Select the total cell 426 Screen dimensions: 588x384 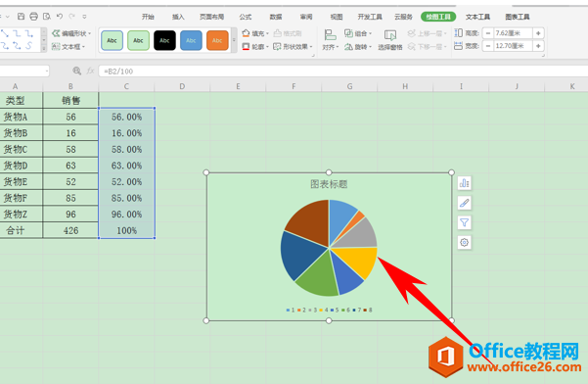(70, 230)
